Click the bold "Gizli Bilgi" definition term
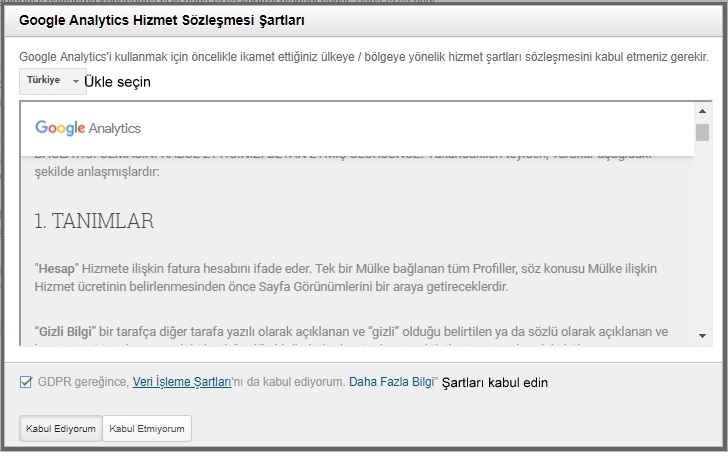Image resolution: width=728 pixels, height=458 pixels. (65, 332)
